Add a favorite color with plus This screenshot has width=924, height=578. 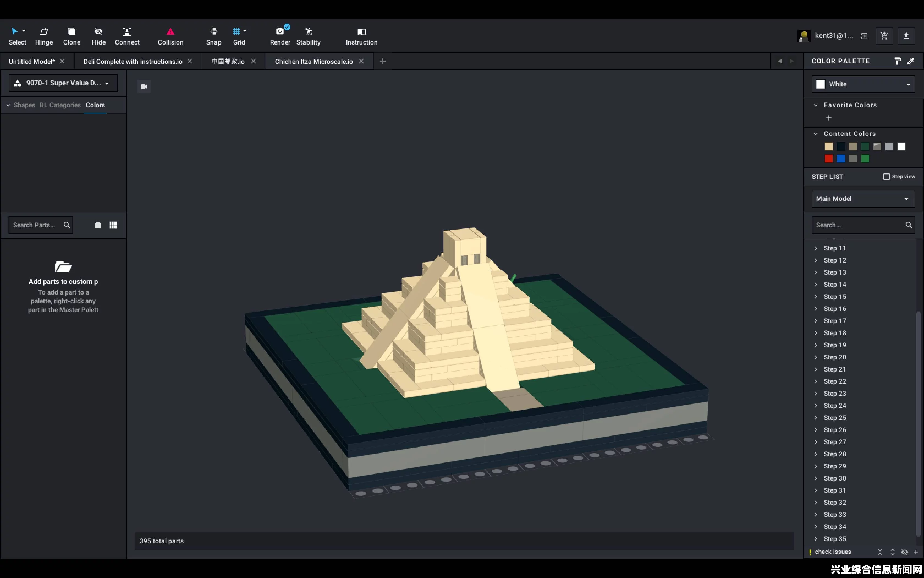pos(829,118)
